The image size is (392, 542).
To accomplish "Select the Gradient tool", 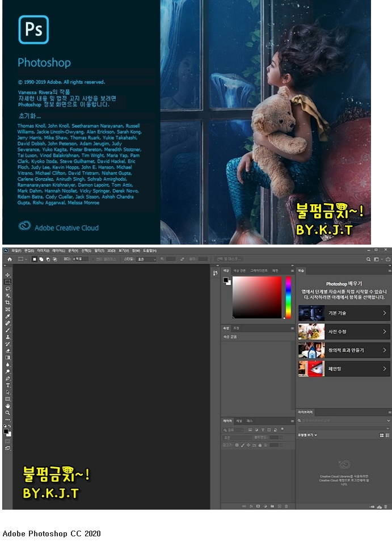I will pyautogui.click(x=7, y=358).
